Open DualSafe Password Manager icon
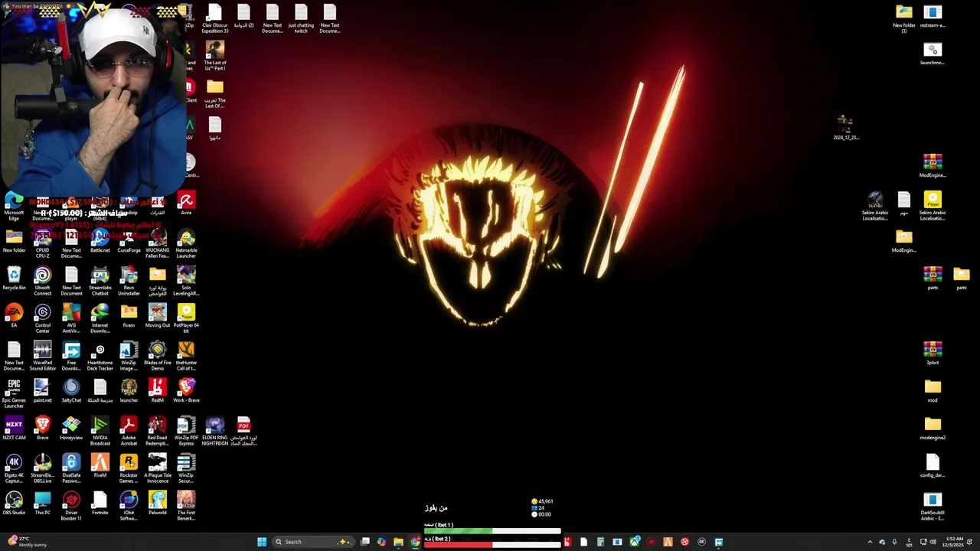This screenshot has height=551, width=980. (71, 468)
